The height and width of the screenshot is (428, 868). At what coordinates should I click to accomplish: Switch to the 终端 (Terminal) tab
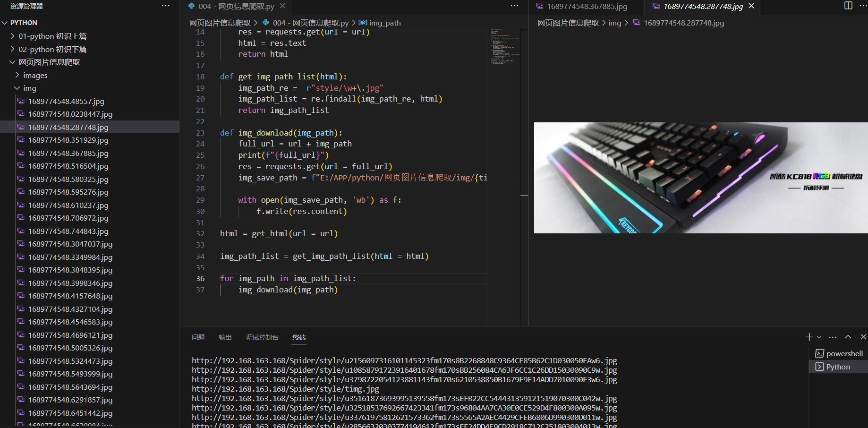point(299,337)
